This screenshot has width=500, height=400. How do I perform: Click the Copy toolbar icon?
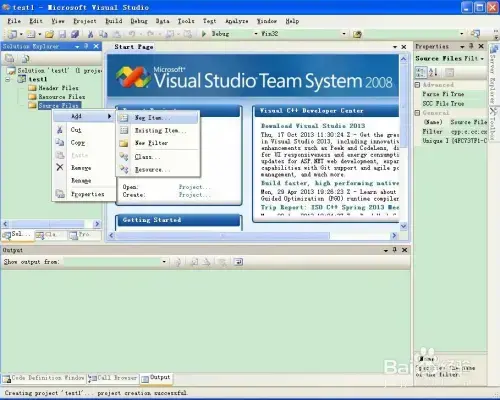(103, 34)
